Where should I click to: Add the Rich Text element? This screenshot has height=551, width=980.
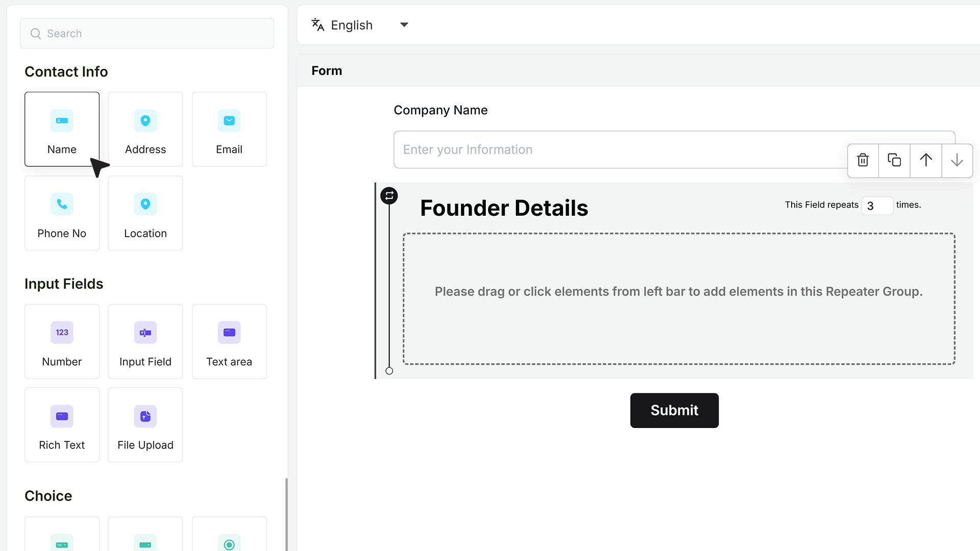click(62, 425)
